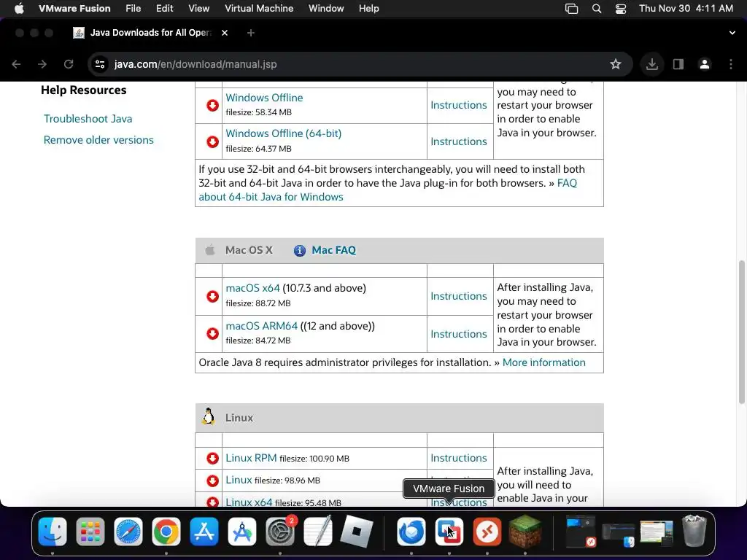Download the Linux RPM link

pos(251,458)
